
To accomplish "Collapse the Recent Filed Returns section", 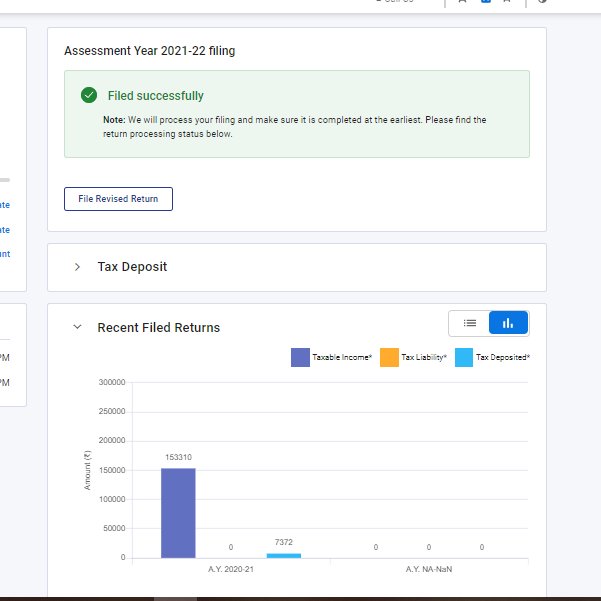I will 77,327.
